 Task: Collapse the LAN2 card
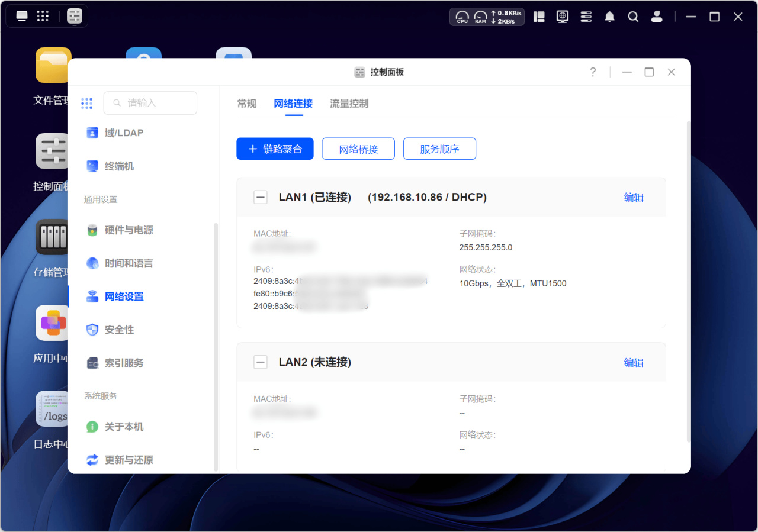(x=261, y=362)
